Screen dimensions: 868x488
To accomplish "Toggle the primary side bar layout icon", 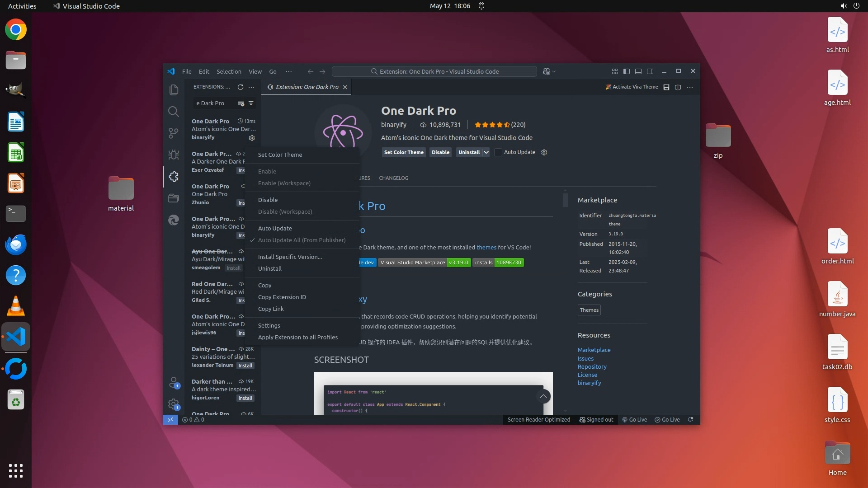I will pyautogui.click(x=627, y=71).
